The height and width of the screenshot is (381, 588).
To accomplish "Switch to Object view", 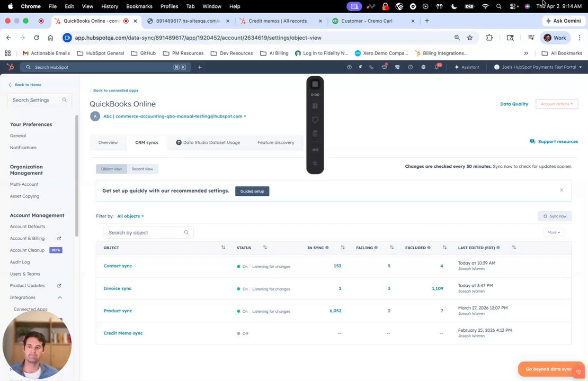I will [111, 169].
